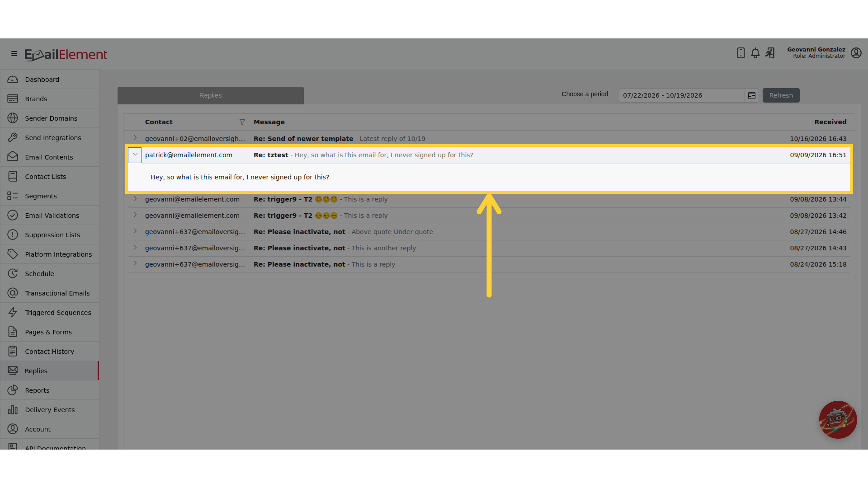Go to Contact Lists

tap(50, 177)
